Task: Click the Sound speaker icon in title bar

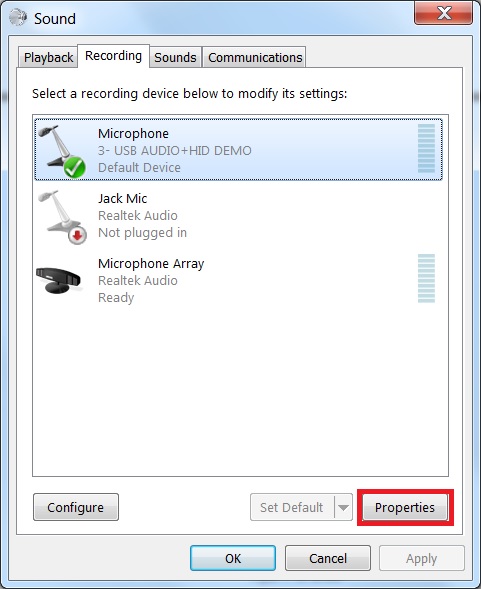Action: pos(18,17)
